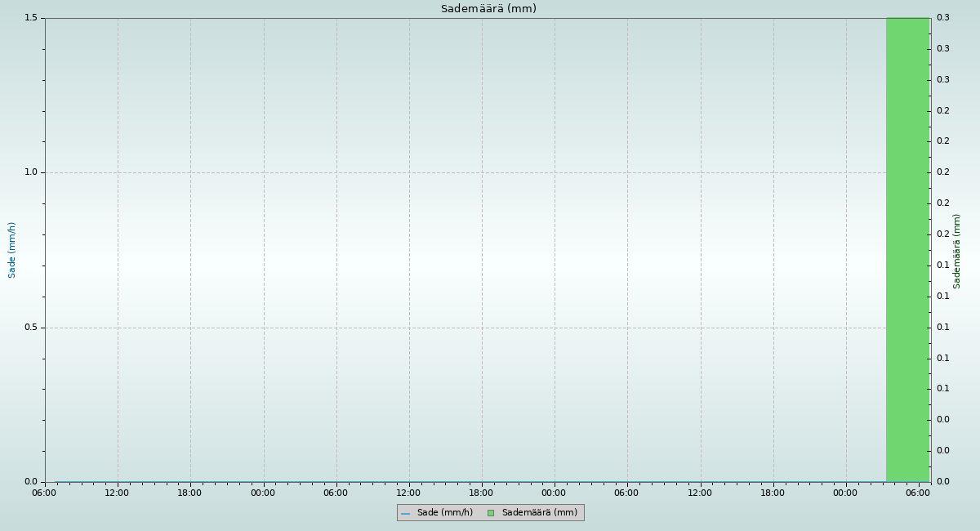Click the chart title at the top
This screenshot has width=980, height=531.
tap(488, 9)
